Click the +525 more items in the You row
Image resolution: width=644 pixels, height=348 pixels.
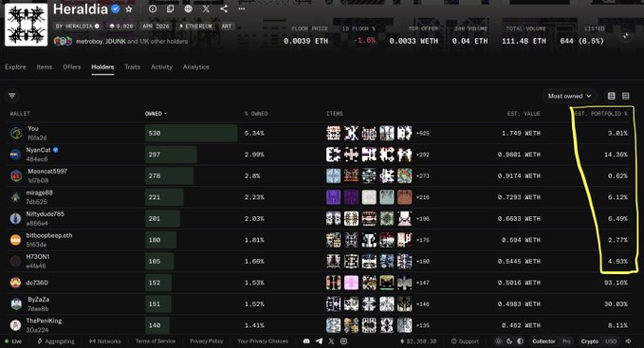[x=423, y=134]
